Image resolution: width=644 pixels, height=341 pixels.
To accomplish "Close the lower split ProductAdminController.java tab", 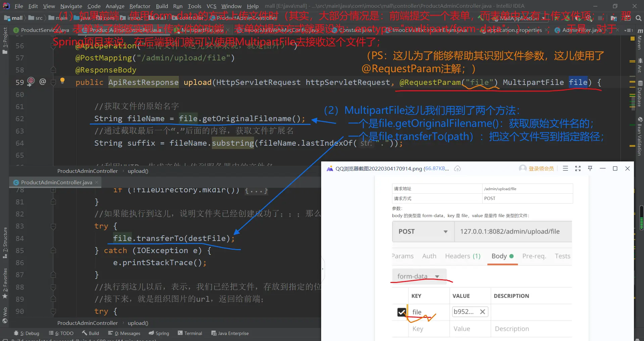I will (x=97, y=182).
